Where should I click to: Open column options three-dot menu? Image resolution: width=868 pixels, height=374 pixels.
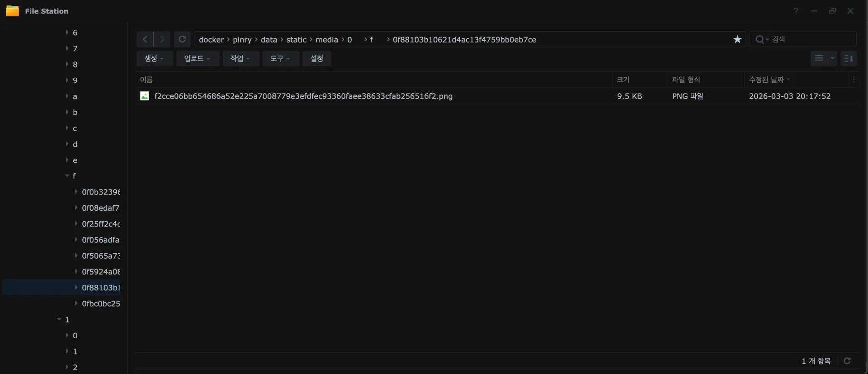coord(854,80)
